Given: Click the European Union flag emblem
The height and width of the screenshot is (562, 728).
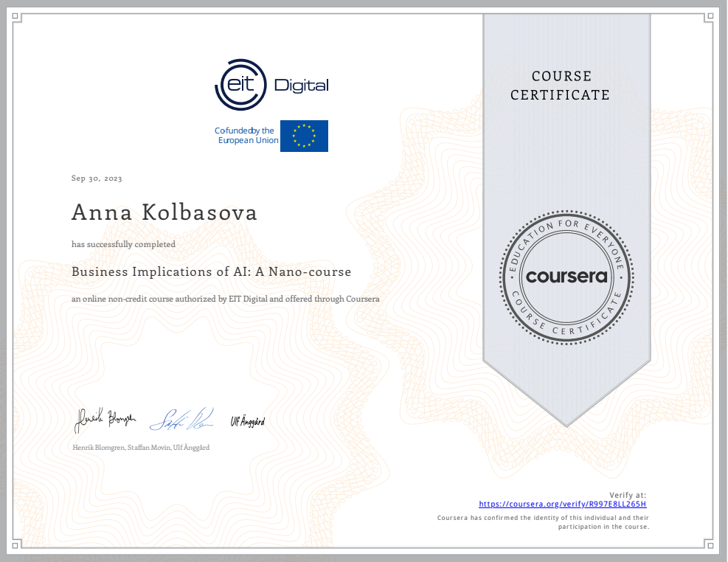Looking at the screenshot, I should click(304, 136).
